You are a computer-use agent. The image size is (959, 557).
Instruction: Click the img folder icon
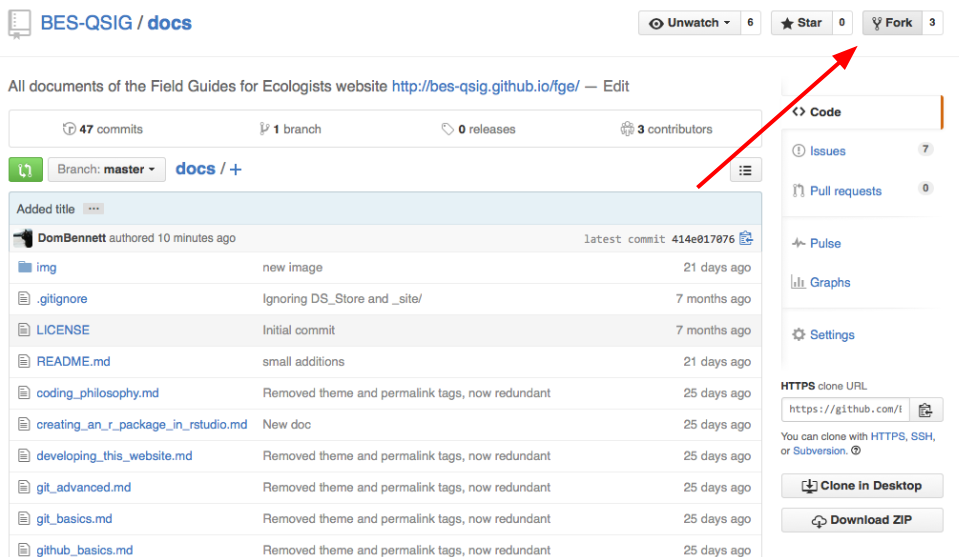24,267
